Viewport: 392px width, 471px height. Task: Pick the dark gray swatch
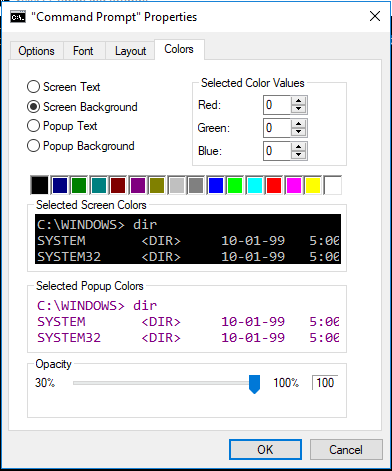pos(196,185)
